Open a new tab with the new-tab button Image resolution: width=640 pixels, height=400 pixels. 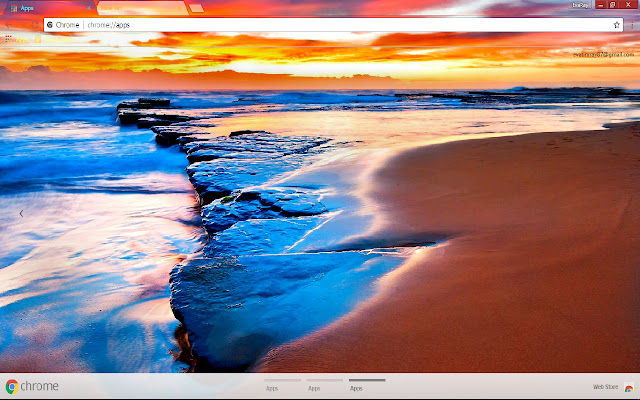[196, 8]
